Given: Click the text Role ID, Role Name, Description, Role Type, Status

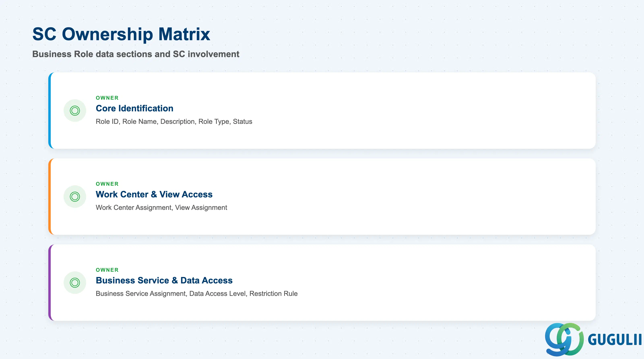Looking at the screenshot, I should (x=174, y=122).
